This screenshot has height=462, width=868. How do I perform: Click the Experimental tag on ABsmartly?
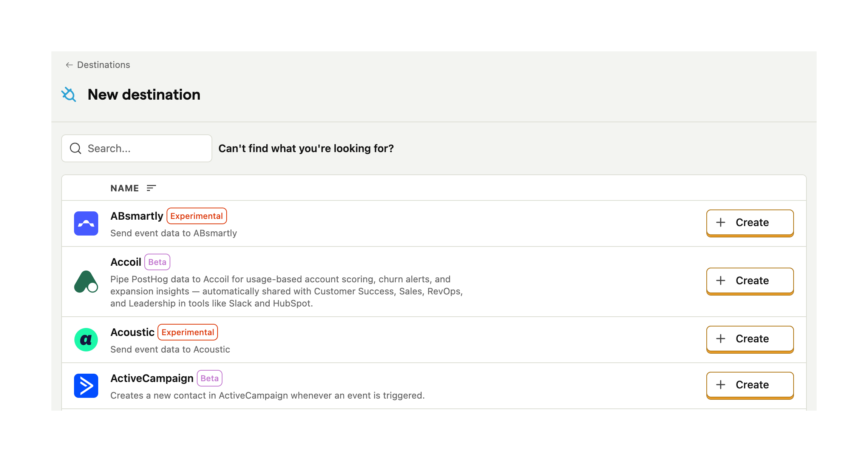coord(196,216)
